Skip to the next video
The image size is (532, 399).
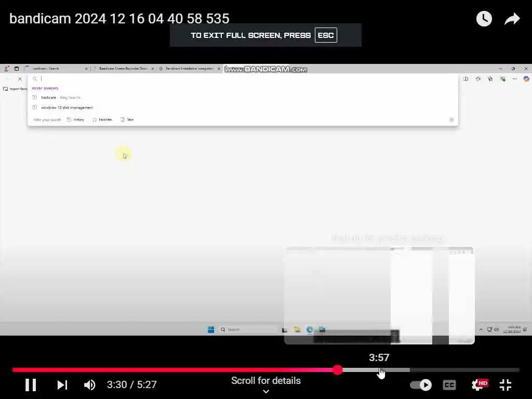pos(62,385)
